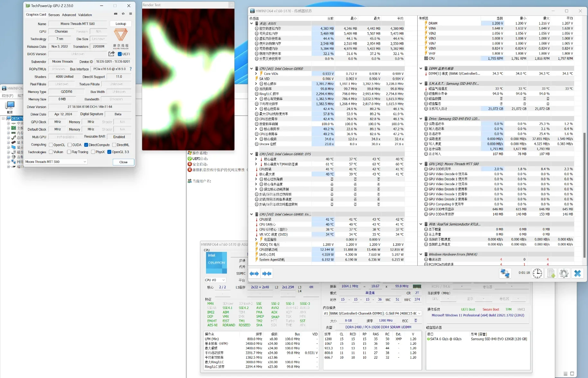588x378 pixels.
Task: Open HWiNFO sensor settings gear icon
Action: pyautogui.click(x=564, y=273)
